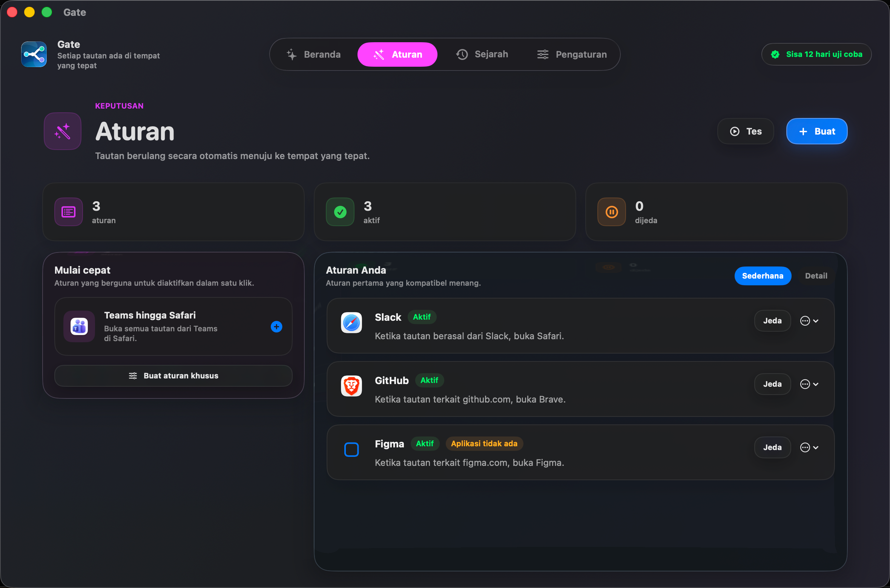This screenshot has height=588, width=890.
Task: Click text Ketika tautan terkait figma.com, buka Figma
Action: pos(470,463)
